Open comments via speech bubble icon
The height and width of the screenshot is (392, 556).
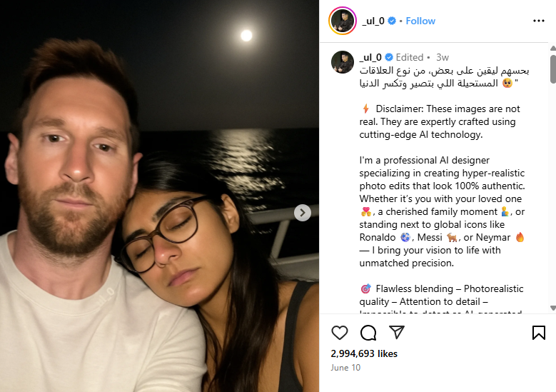point(368,333)
